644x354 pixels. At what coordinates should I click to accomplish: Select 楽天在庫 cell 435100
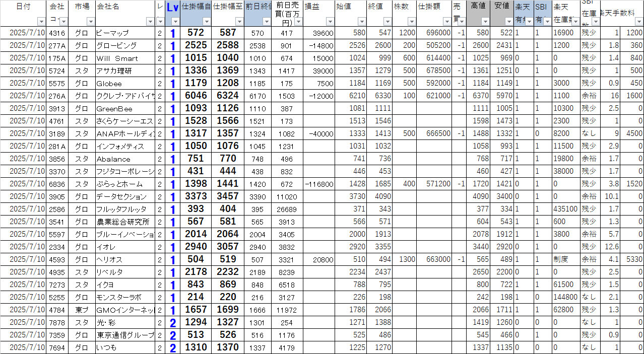[566, 209]
